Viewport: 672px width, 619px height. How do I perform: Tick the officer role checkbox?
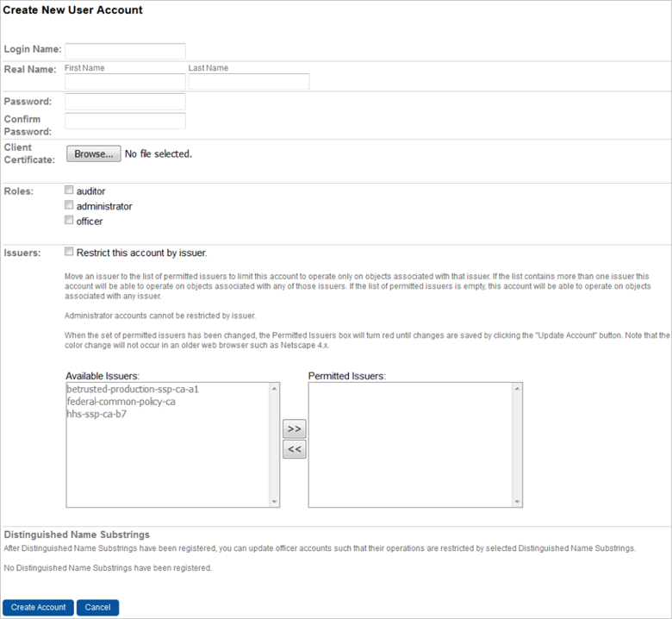point(69,221)
